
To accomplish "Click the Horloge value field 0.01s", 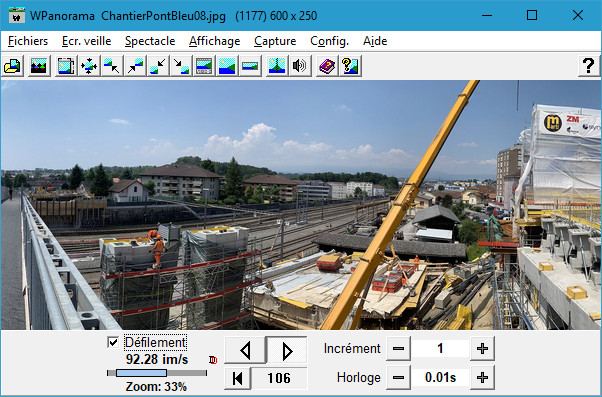I will [x=440, y=378].
